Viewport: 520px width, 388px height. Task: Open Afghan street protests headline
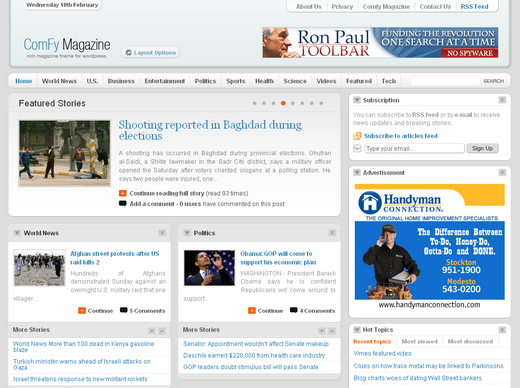[115, 258]
